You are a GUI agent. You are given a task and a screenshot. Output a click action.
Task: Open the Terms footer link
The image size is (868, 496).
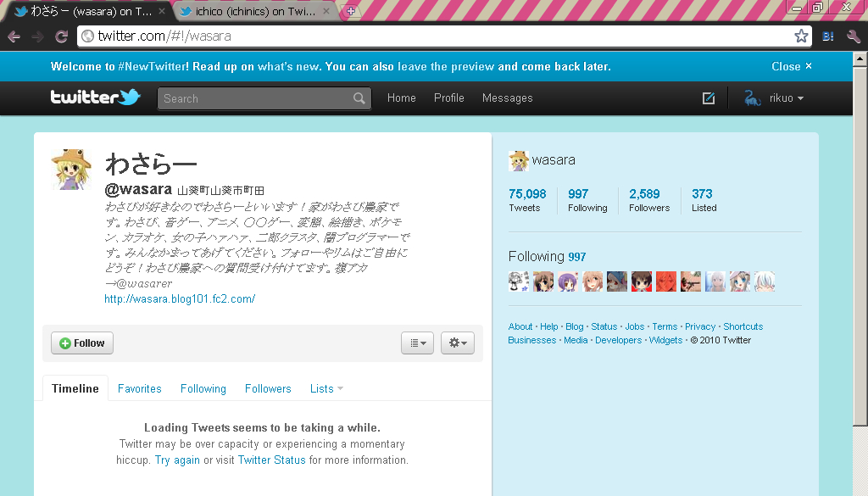coord(665,326)
